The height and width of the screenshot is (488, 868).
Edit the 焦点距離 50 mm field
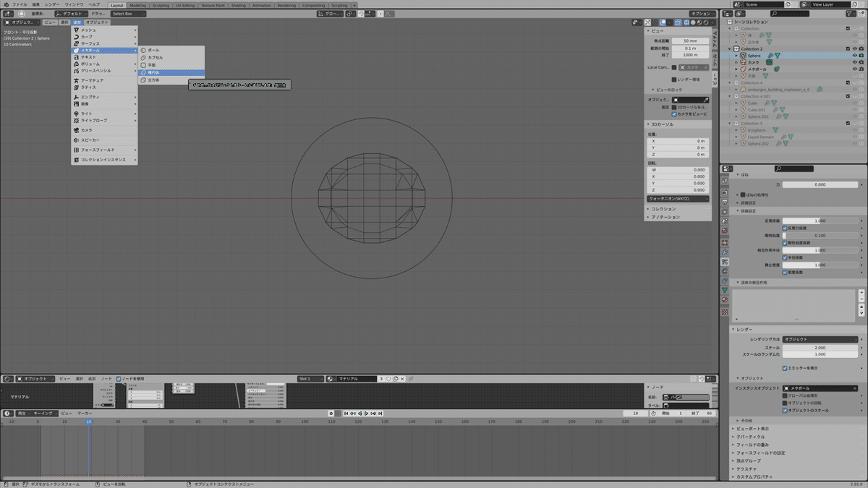[689, 40]
